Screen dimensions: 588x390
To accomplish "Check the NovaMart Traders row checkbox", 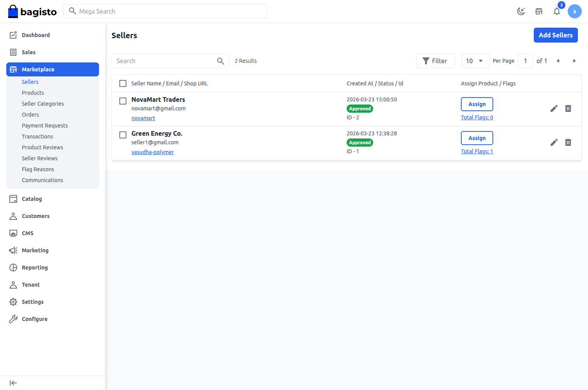I will [123, 101].
